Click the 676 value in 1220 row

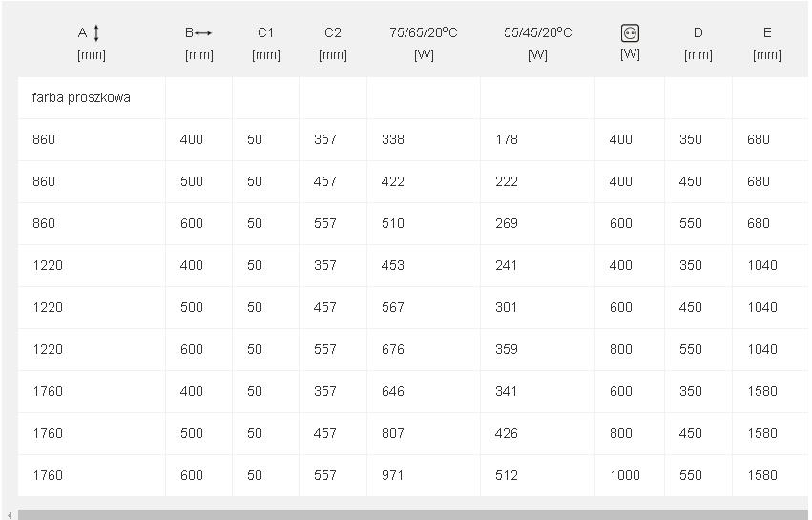coord(392,349)
